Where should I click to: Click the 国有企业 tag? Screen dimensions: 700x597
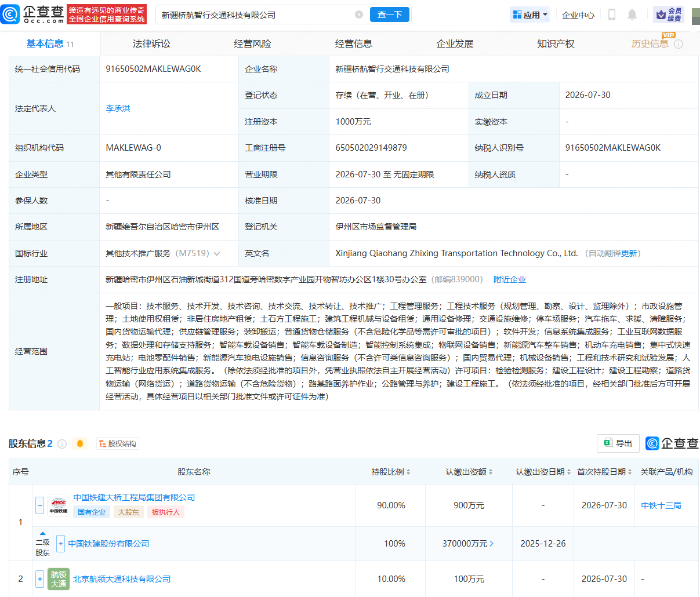[92, 512]
